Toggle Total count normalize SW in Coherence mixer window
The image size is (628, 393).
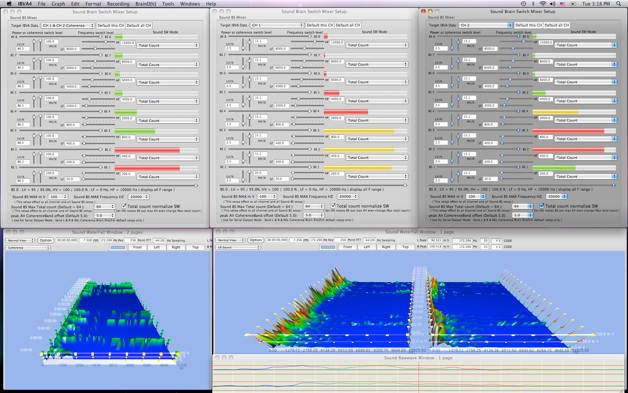[124, 206]
